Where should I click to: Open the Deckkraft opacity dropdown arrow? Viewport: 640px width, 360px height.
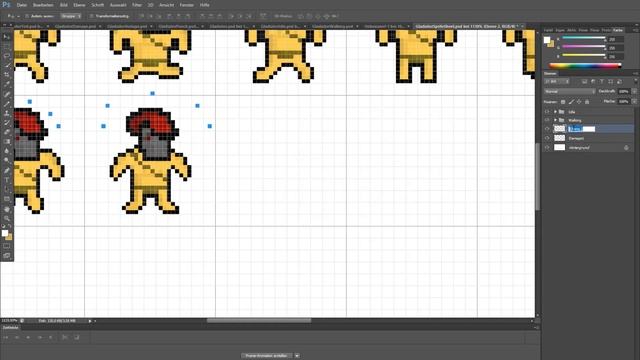pyautogui.click(x=634, y=91)
